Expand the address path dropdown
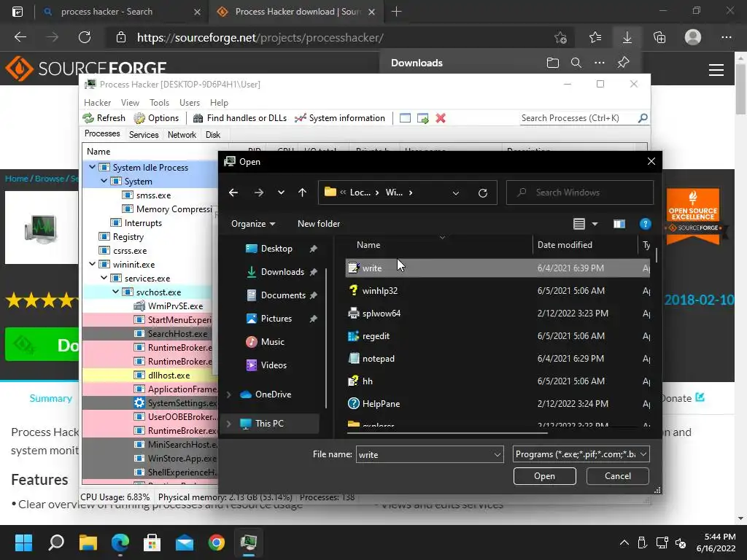 456,192
